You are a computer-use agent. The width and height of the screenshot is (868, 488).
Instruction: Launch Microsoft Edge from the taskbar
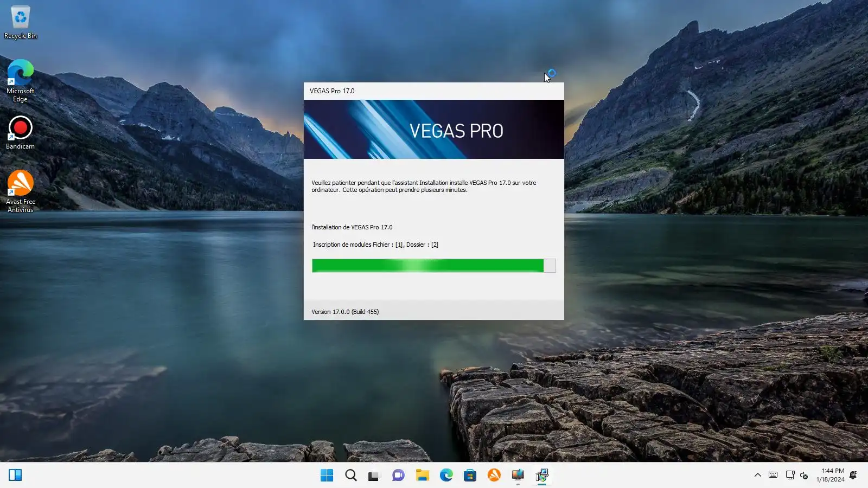point(446,475)
